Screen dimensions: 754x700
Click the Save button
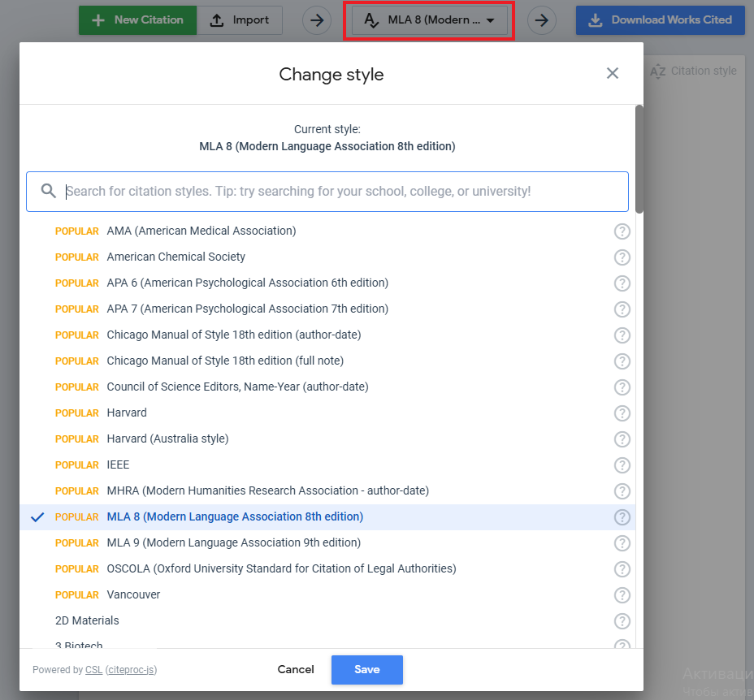366,670
